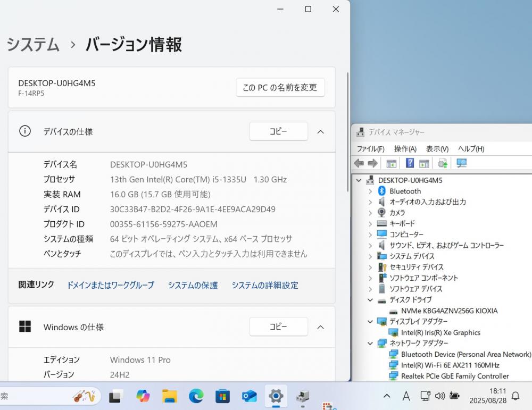Collapse the ディスク ドライブ node
Screen dimensions: 532x410
(370, 300)
